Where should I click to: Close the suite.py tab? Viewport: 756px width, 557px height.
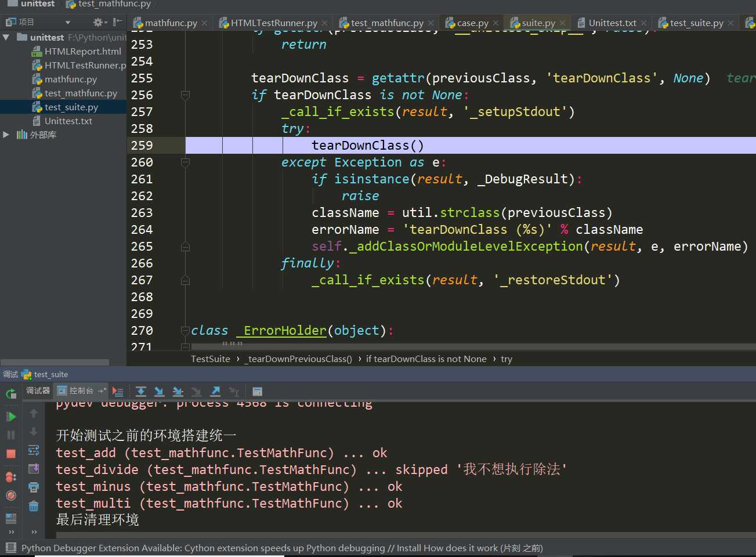pos(562,23)
